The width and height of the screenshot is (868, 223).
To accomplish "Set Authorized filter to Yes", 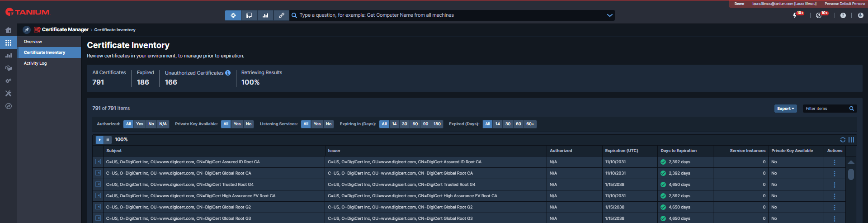I will [140, 124].
